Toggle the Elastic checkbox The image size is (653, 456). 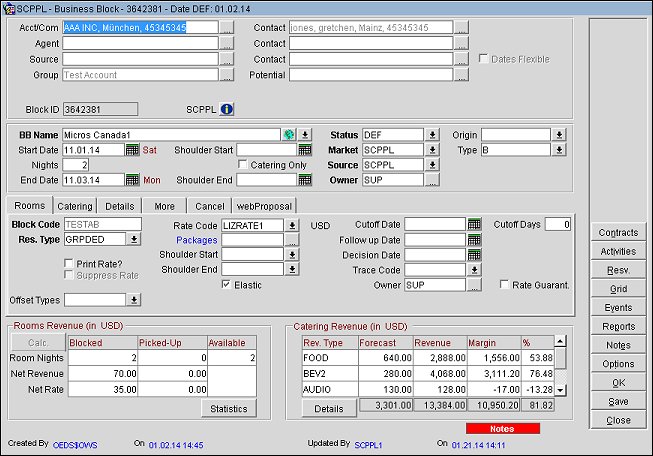pos(227,285)
